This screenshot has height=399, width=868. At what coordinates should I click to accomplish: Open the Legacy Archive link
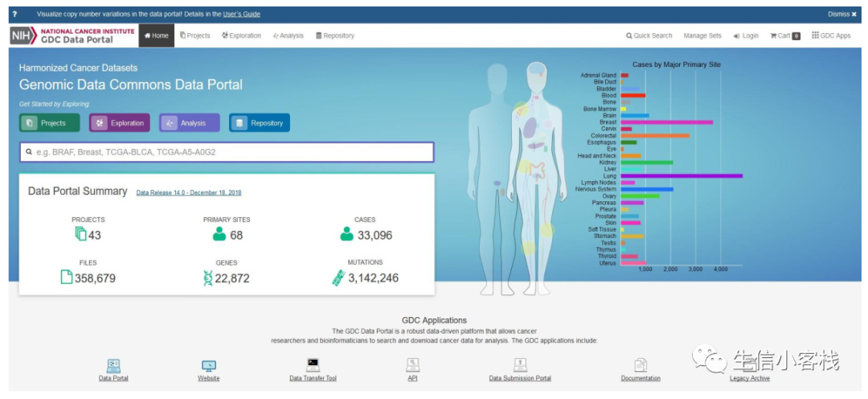750,379
